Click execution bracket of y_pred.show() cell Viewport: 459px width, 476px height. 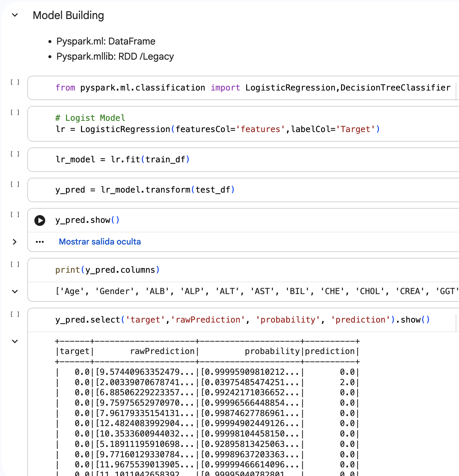[15, 214]
